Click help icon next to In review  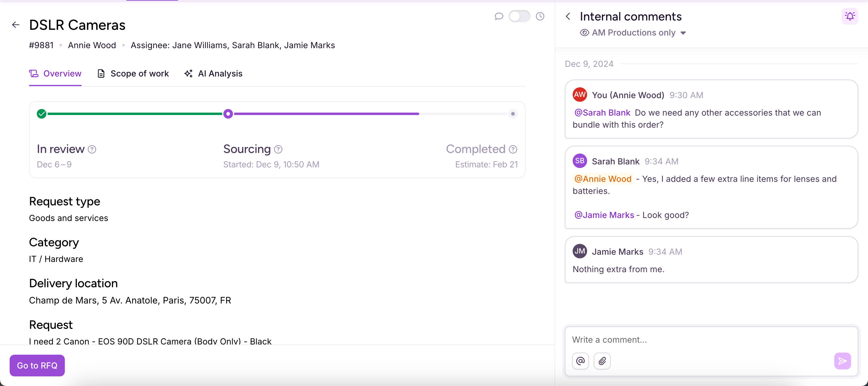[92, 149]
